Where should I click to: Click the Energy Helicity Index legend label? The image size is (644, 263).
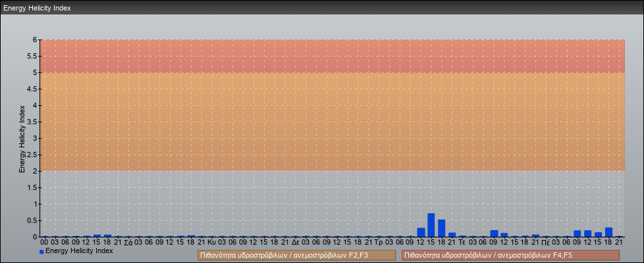(79, 251)
